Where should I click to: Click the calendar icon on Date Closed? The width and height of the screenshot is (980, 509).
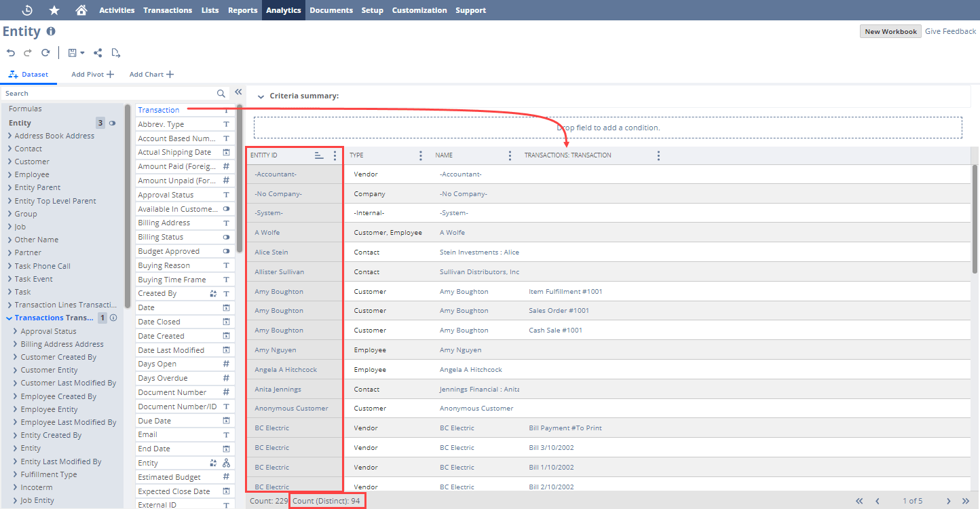pos(227,322)
